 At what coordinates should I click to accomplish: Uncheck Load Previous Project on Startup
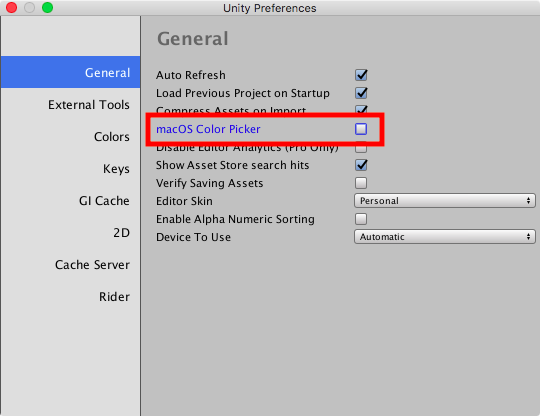(x=361, y=93)
